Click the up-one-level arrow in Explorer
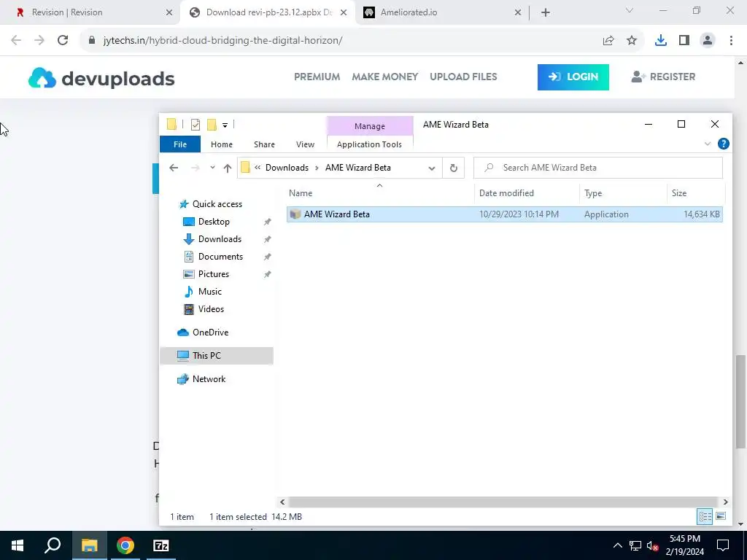Viewport: 747px width, 560px height. tap(228, 168)
